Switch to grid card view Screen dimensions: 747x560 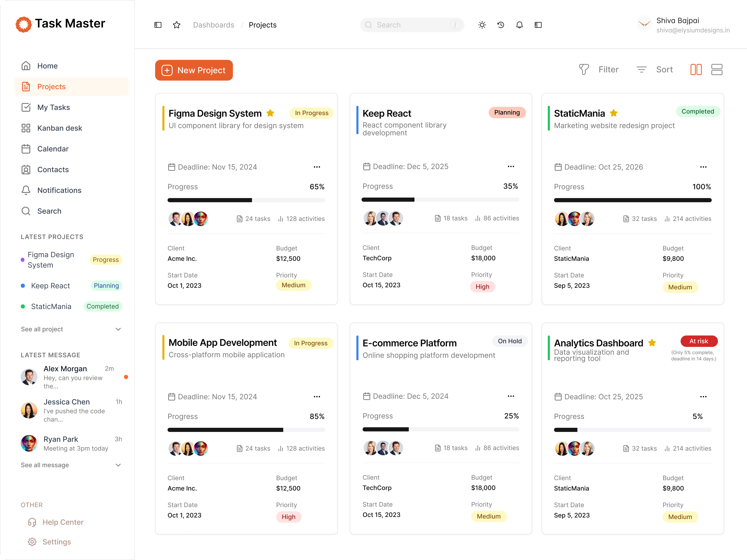(696, 69)
